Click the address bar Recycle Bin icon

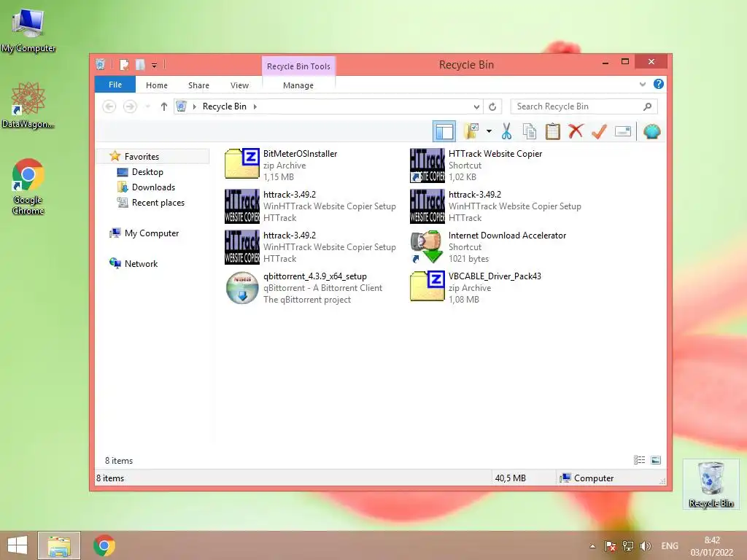click(181, 106)
